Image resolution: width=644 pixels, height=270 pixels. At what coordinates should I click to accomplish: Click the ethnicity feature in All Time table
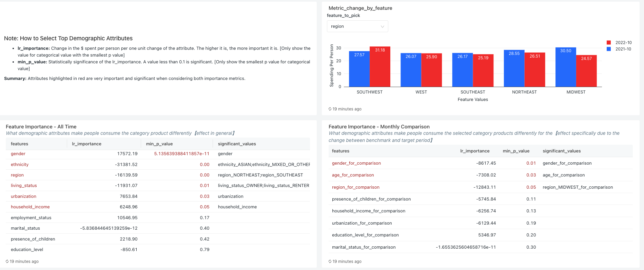click(x=20, y=165)
